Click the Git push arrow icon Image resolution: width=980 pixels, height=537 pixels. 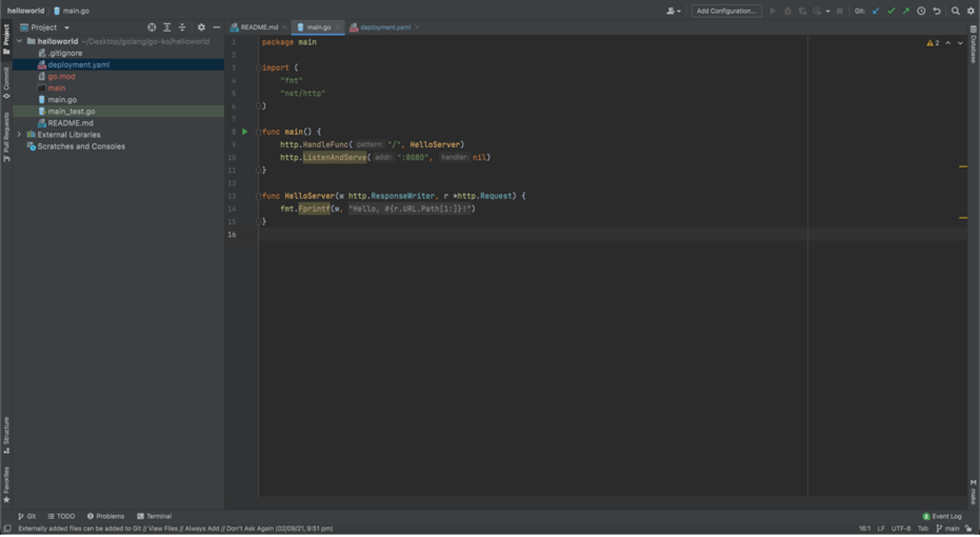906,11
